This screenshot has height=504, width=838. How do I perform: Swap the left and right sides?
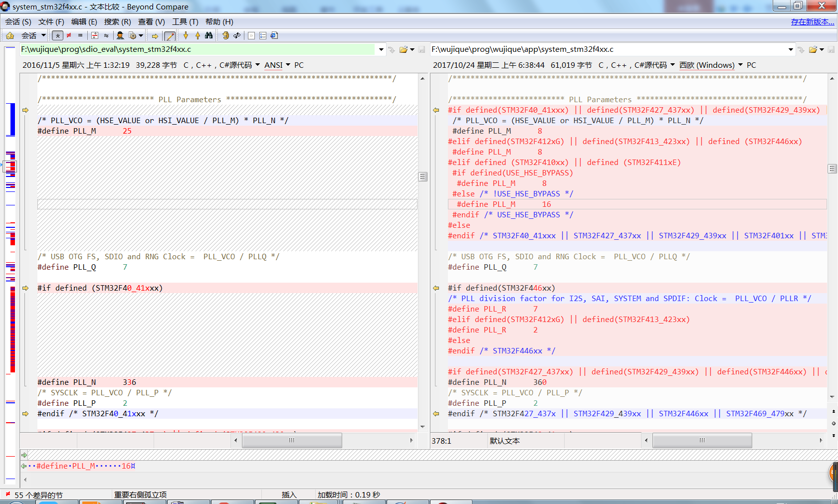[x=225, y=35]
